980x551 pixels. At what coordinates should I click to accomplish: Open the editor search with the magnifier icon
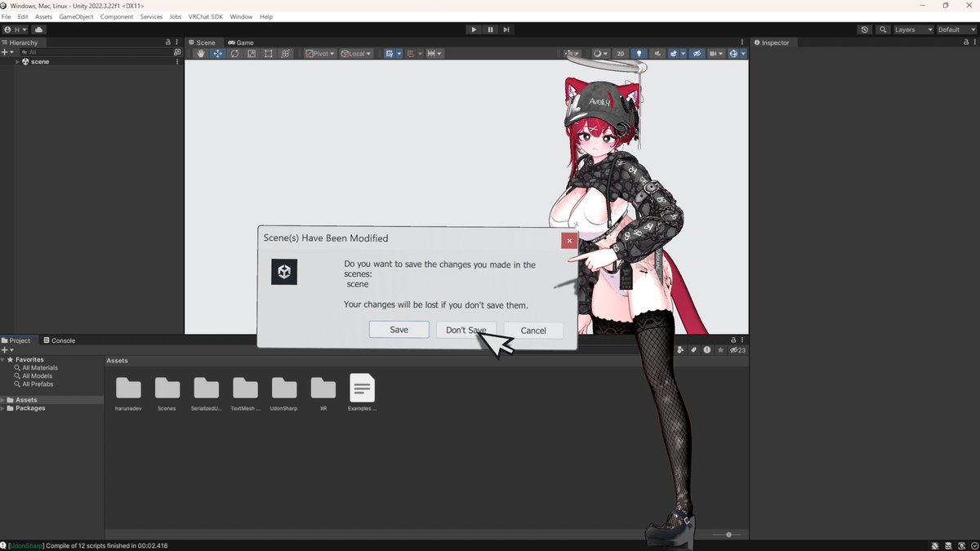(x=882, y=29)
